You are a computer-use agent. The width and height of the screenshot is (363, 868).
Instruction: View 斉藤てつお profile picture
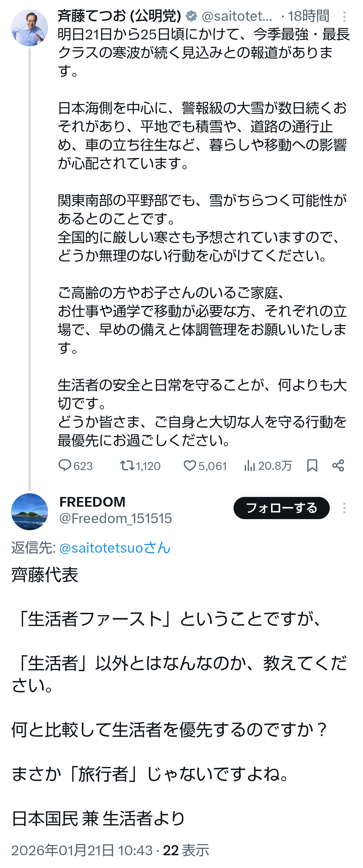29,28
